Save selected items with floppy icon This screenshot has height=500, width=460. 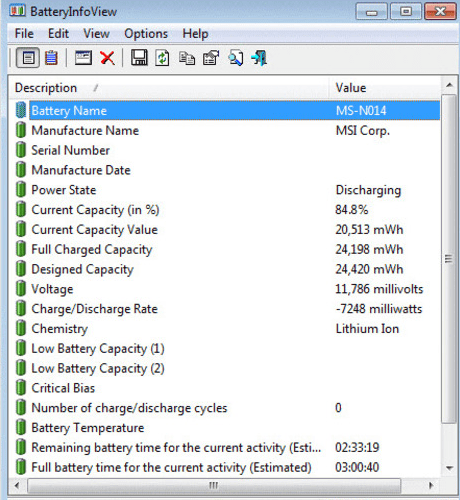[139, 58]
